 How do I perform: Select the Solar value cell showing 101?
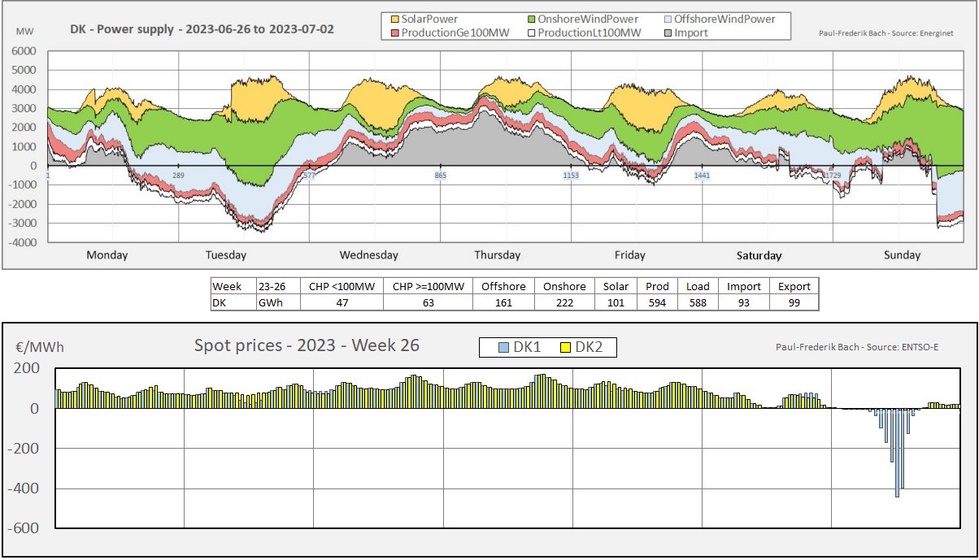[x=616, y=302]
